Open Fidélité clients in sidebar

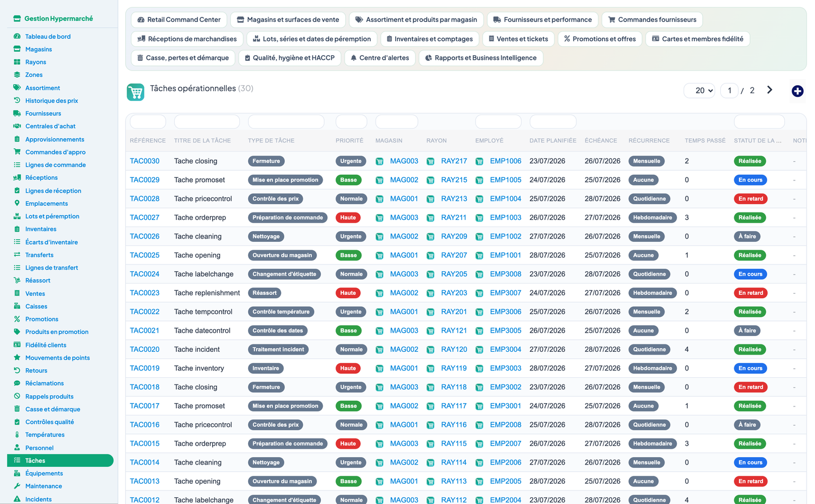pos(46,345)
